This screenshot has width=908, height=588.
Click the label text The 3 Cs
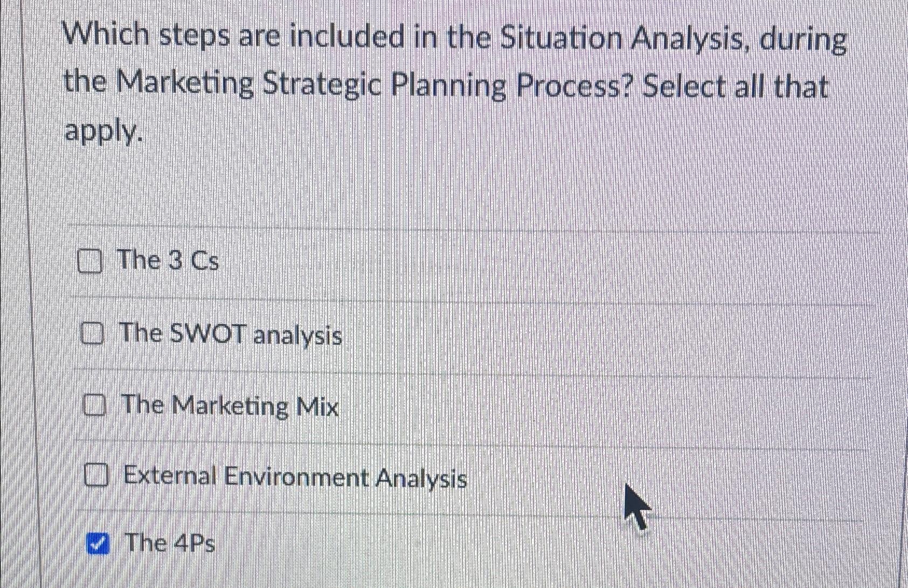[168, 261]
